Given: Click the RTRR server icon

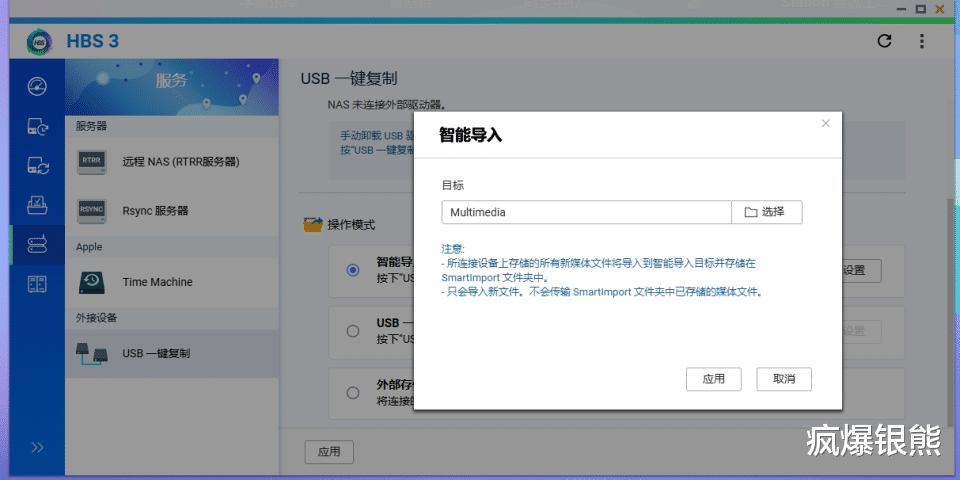Looking at the screenshot, I should click(92, 162).
